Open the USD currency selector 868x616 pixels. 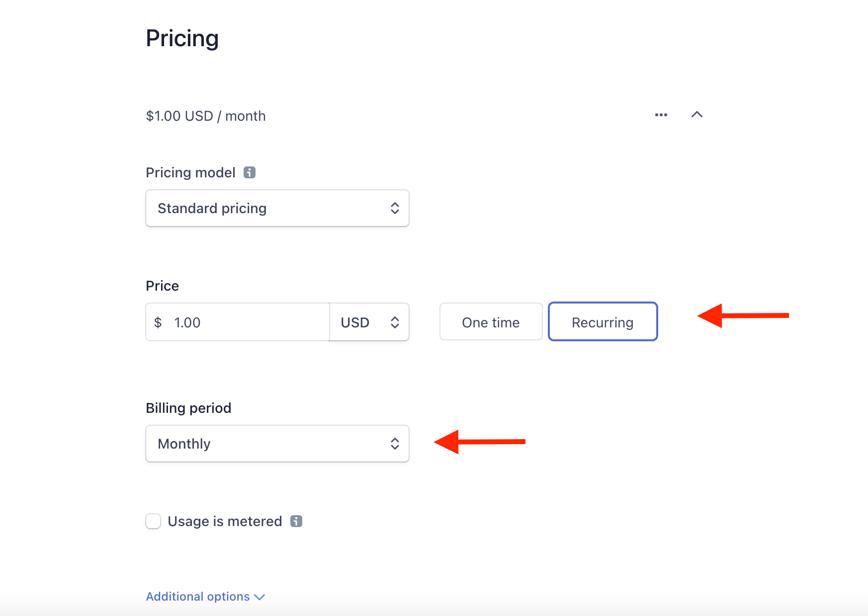tap(369, 322)
